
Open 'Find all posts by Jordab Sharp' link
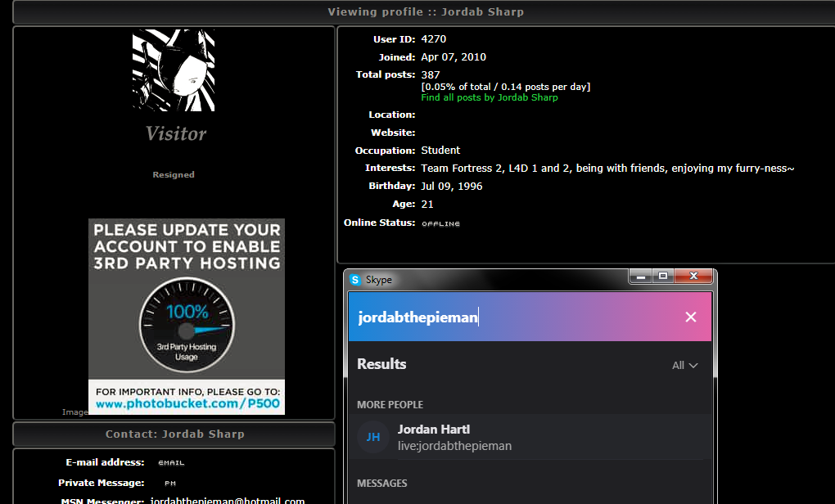point(490,97)
